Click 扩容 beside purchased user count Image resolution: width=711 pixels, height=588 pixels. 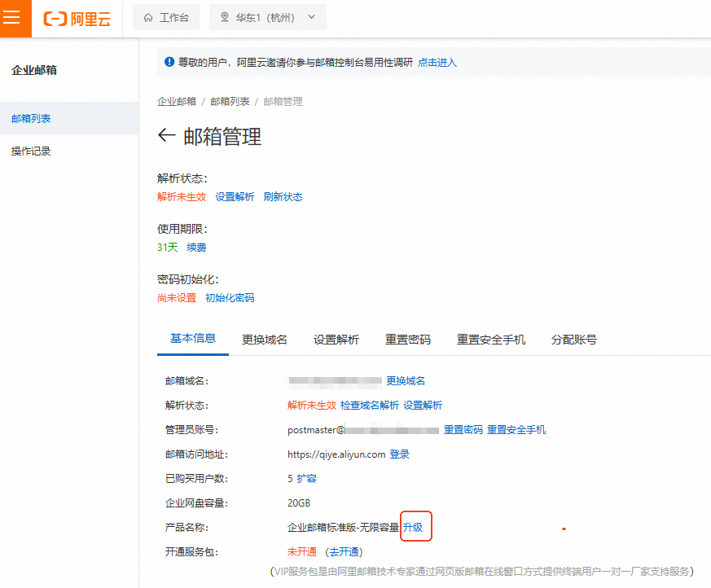[306, 479]
